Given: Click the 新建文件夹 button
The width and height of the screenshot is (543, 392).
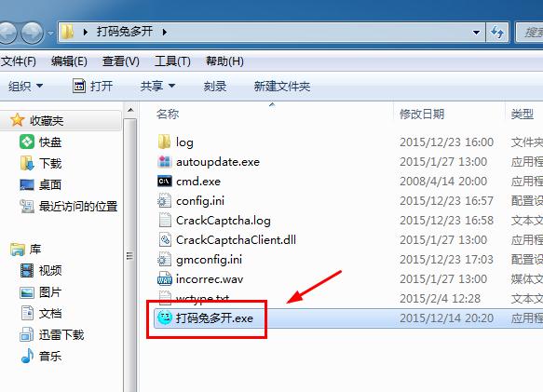Looking at the screenshot, I should (282, 86).
